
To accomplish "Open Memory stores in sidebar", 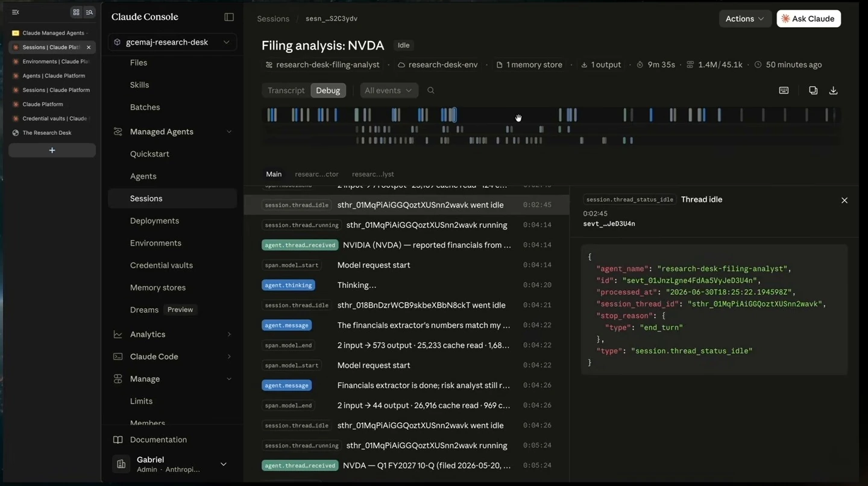I will pos(158,287).
